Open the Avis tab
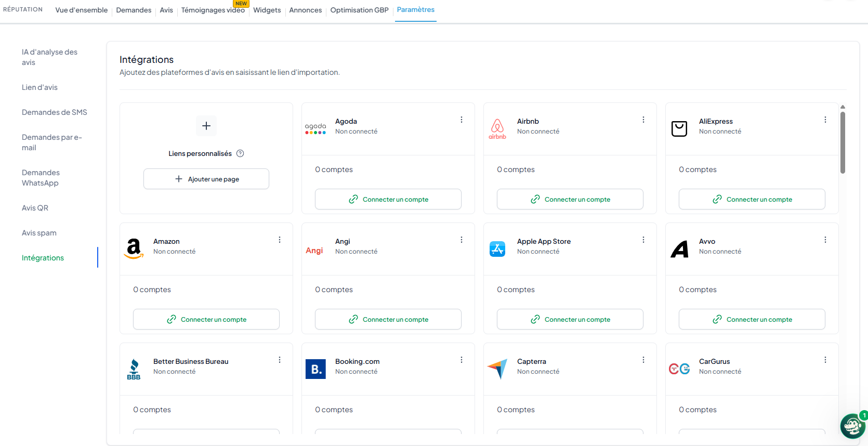The image size is (868, 446). (x=166, y=10)
